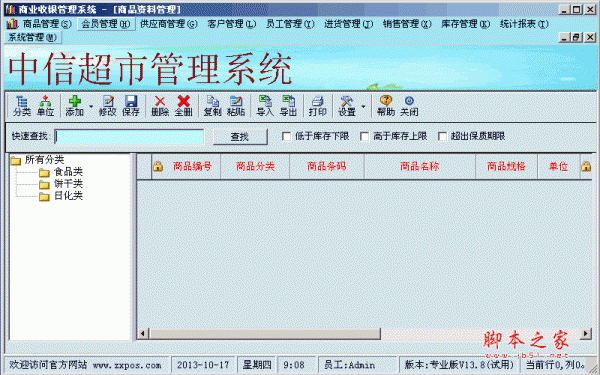Screen dimensions: 600x375
Task: Click the 商品分类 column header
Action: [255, 166]
